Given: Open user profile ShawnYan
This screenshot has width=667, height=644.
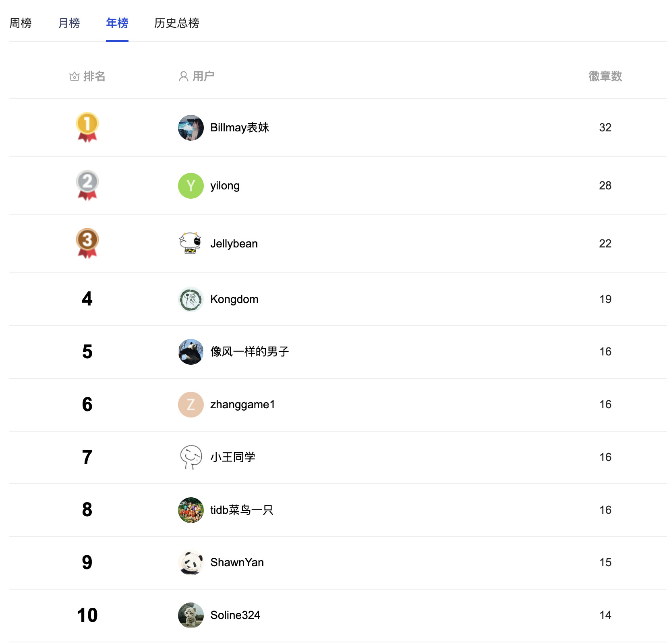Looking at the screenshot, I should coord(237,562).
